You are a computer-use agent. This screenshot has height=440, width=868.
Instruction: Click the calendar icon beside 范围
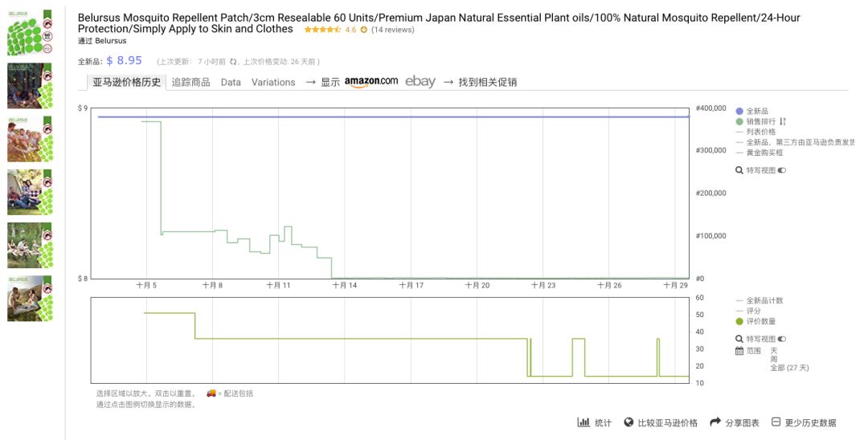pos(739,351)
